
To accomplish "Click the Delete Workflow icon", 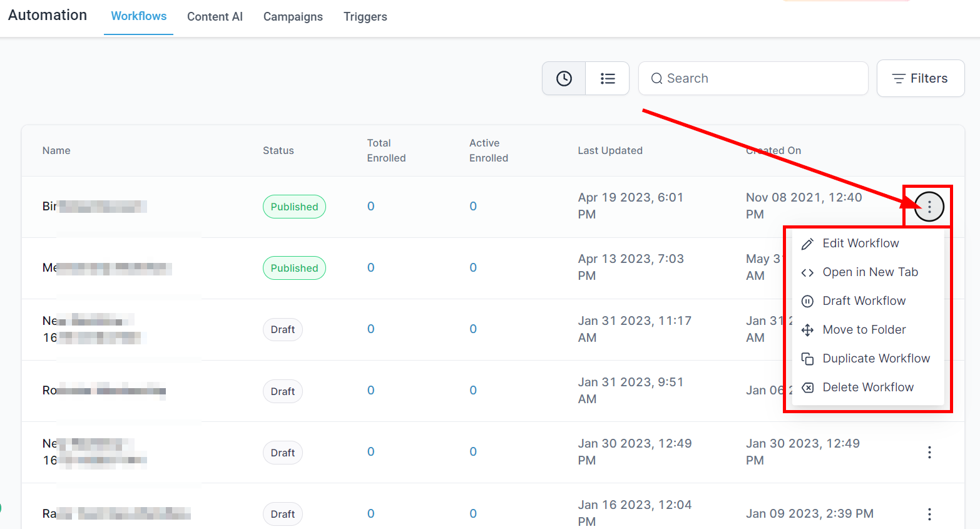I will click(x=808, y=388).
